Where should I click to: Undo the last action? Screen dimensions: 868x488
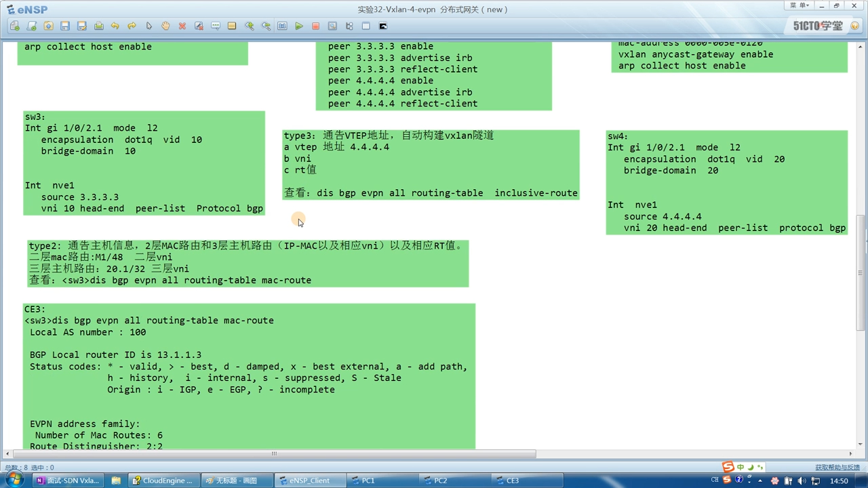point(115,26)
